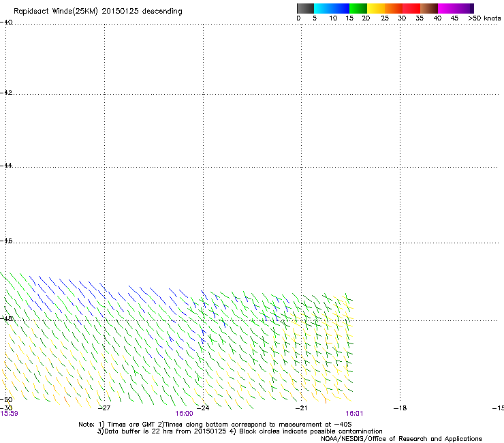Click the purple time stamp '16:00'
The width and height of the screenshot is (504, 443).
[184, 414]
